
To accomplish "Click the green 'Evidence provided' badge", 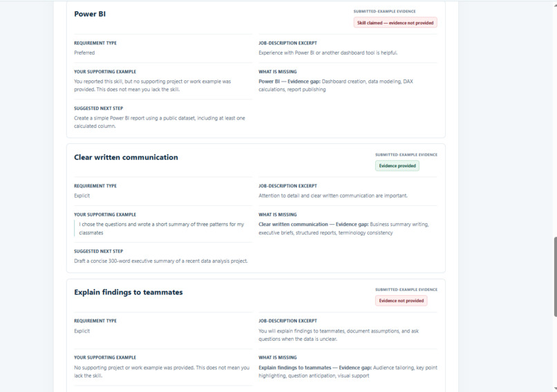I will pyautogui.click(x=397, y=166).
